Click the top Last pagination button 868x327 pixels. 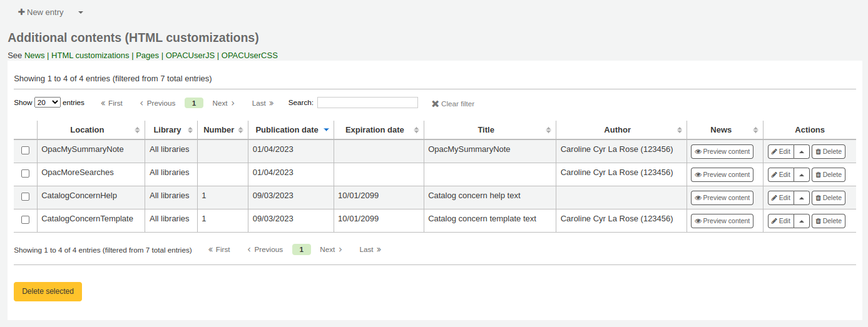coord(263,103)
